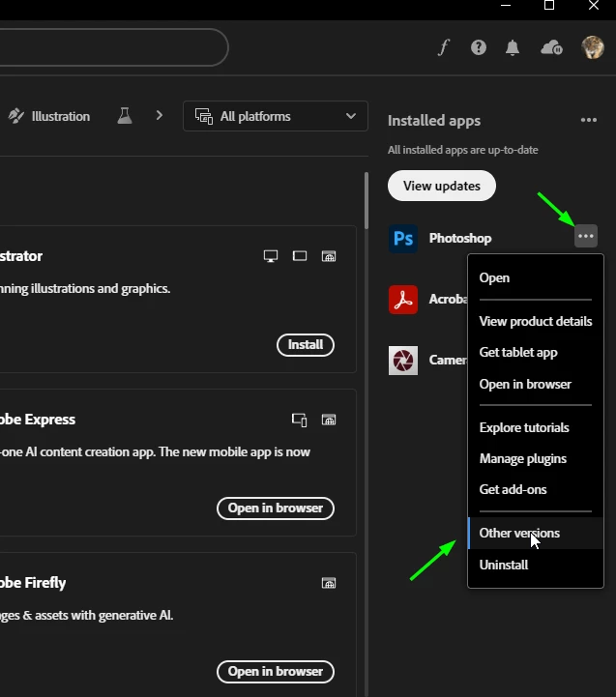
Task: Show more categories with right chevron
Action: pos(160,116)
